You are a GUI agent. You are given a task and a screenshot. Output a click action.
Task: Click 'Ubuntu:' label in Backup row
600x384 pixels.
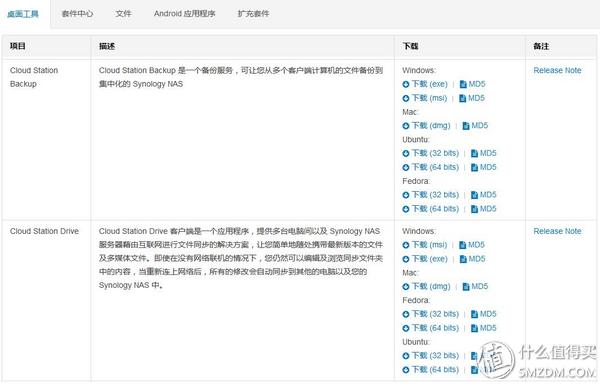click(416, 140)
